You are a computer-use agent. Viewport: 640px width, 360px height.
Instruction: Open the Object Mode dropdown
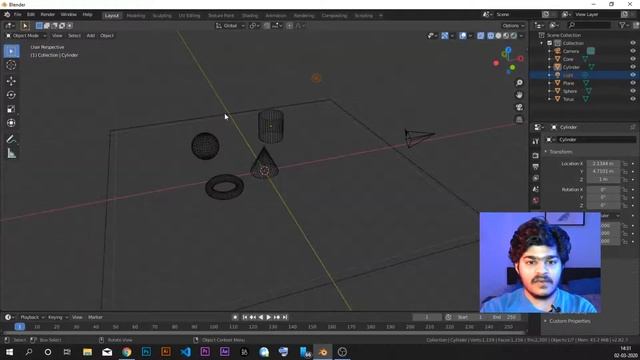[25, 36]
